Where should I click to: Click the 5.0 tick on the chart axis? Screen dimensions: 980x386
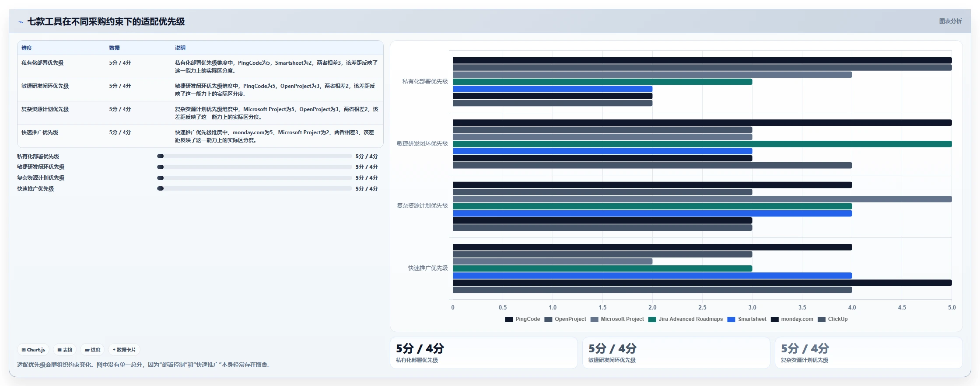coord(952,308)
